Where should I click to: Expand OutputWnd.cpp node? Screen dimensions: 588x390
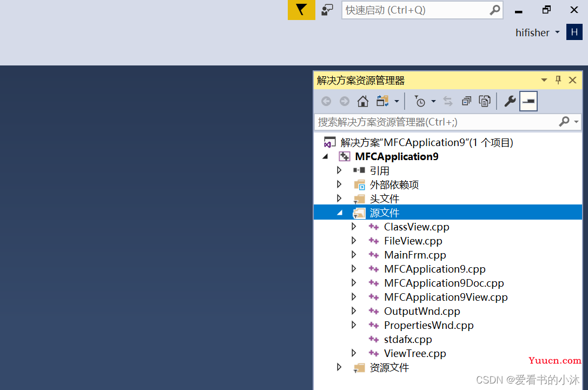[x=354, y=311]
